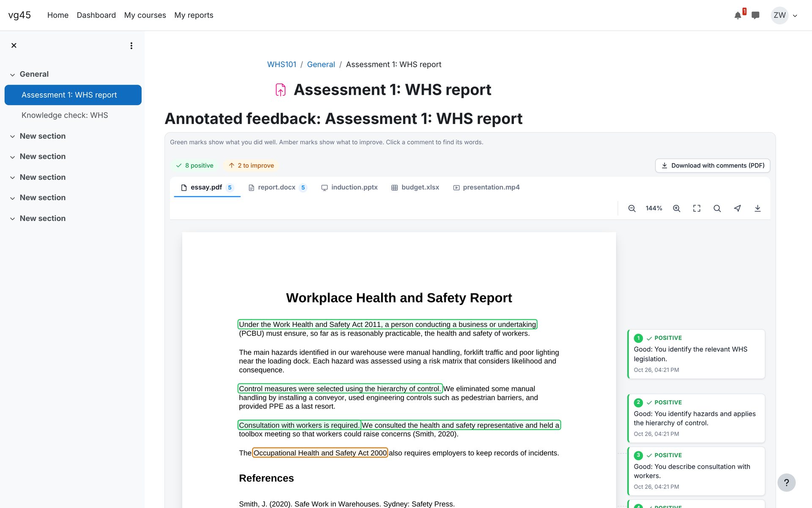Zoom out the PDF viewer
The image size is (812, 508).
632,208
